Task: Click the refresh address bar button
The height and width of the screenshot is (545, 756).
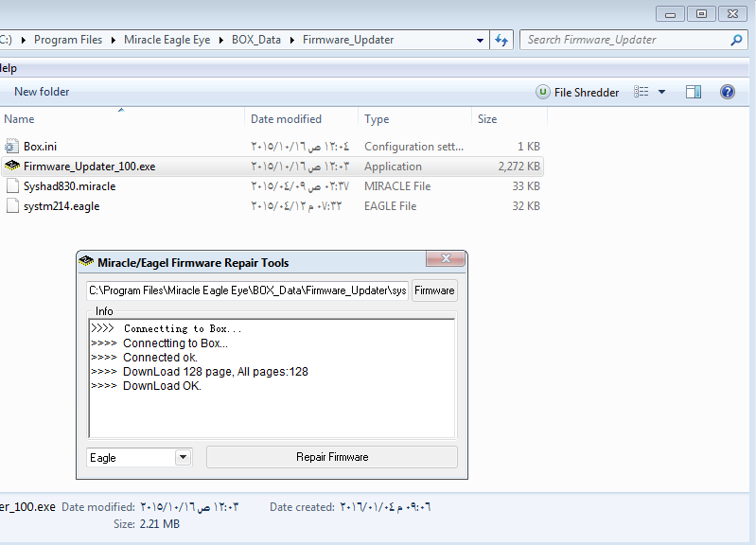Action: click(501, 40)
